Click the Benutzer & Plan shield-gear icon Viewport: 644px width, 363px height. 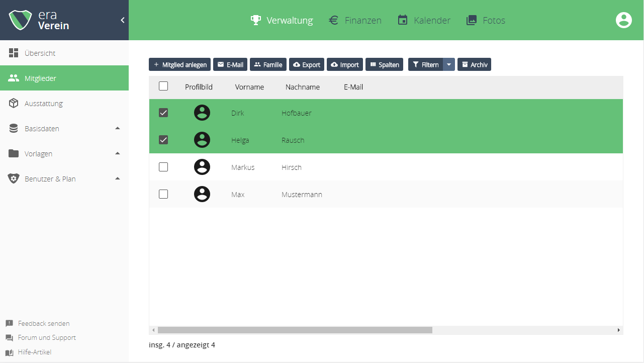(x=14, y=178)
